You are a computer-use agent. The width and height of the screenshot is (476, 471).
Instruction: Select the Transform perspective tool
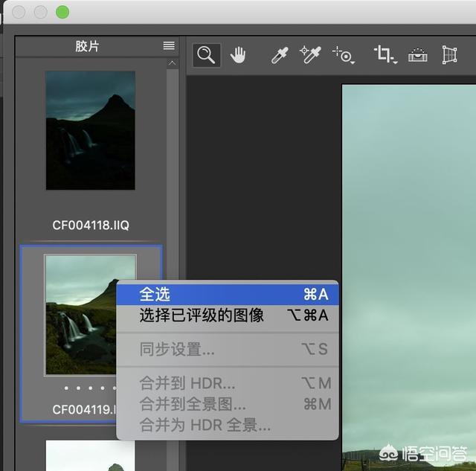449,55
